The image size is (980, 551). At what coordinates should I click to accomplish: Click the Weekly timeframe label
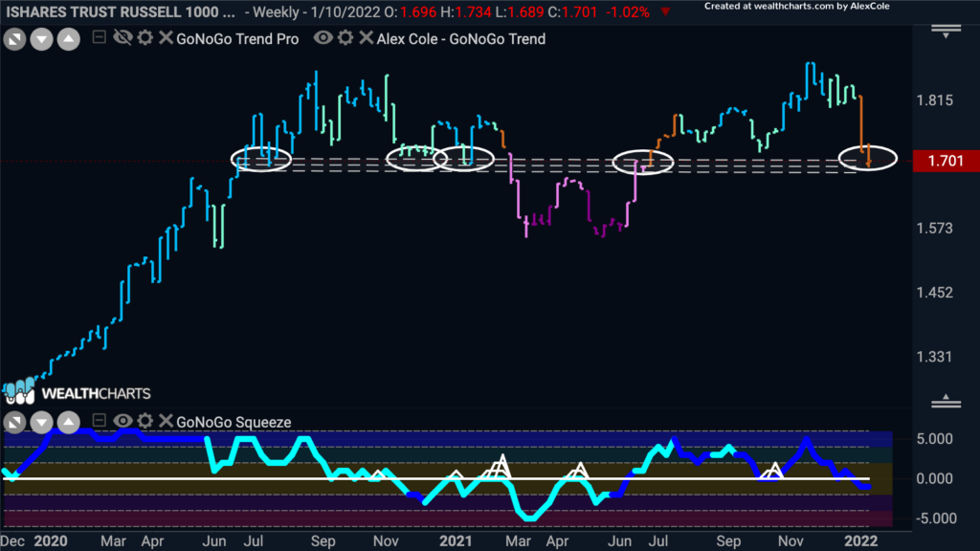pyautogui.click(x=275, y=11)
